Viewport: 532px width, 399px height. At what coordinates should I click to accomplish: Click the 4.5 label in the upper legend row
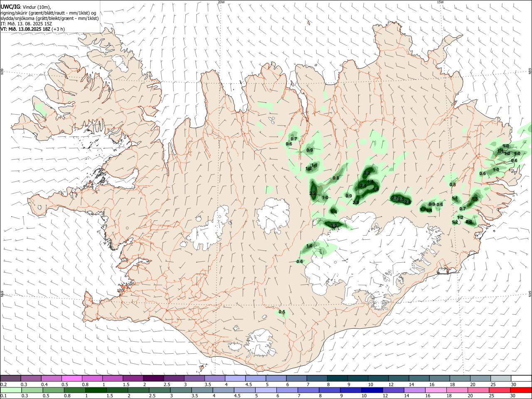(249, 384)
